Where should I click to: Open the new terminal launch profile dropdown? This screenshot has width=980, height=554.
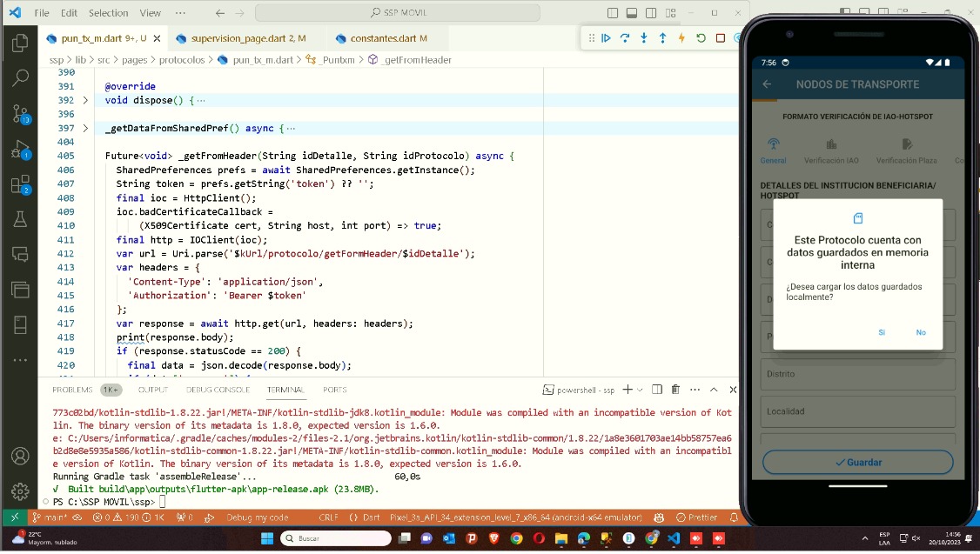click(x=640, y=390)
